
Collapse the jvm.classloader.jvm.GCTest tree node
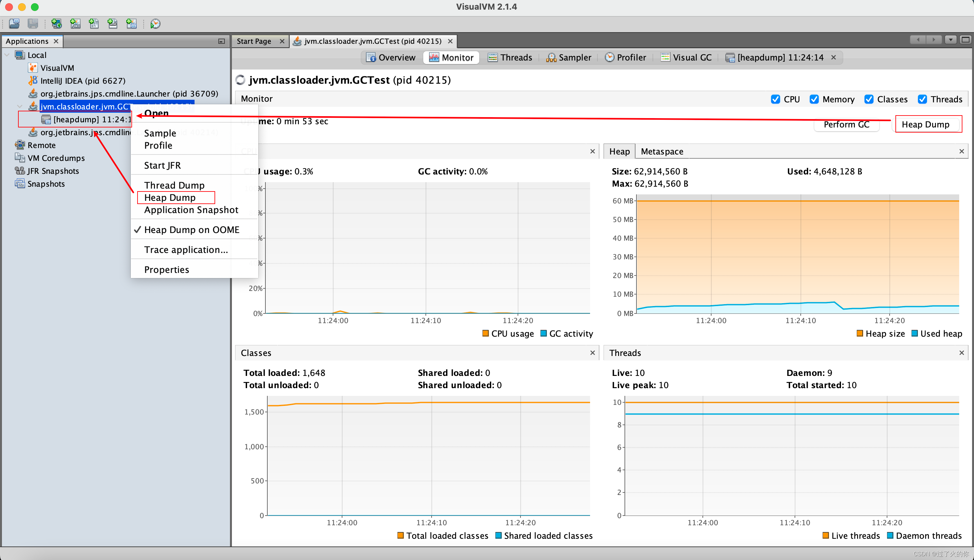tap(20, 107)
